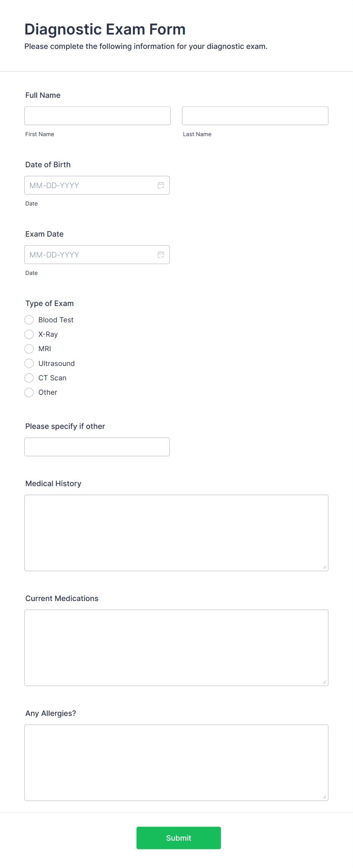The height and width of the screenshot is (868, 353).
Task: Click the First Name input field
Action: pos(98,116)
